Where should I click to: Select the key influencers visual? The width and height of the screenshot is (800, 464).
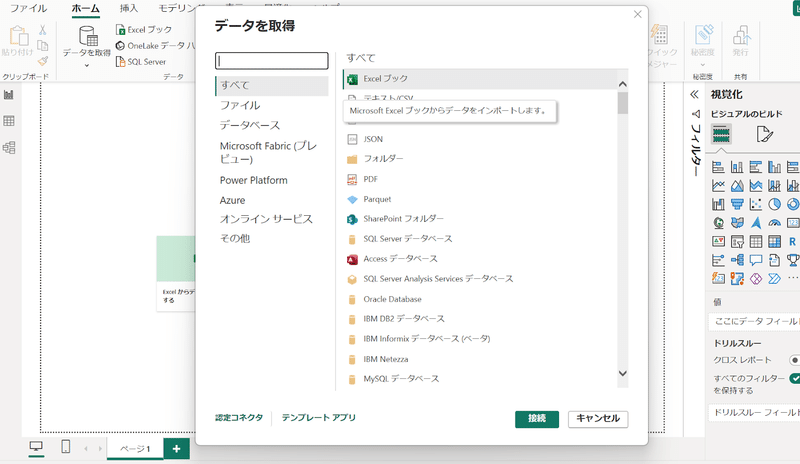[718, 260]
